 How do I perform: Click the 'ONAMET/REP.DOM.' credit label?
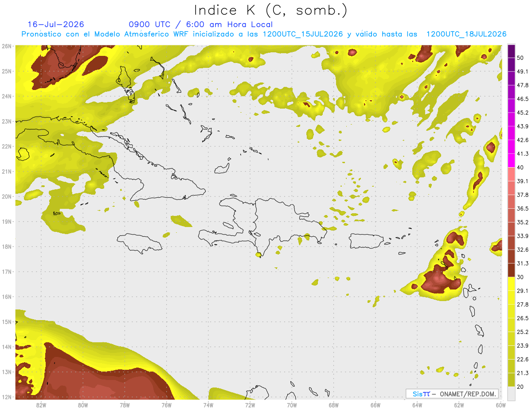pyautogui.click(x=467, y=394)
